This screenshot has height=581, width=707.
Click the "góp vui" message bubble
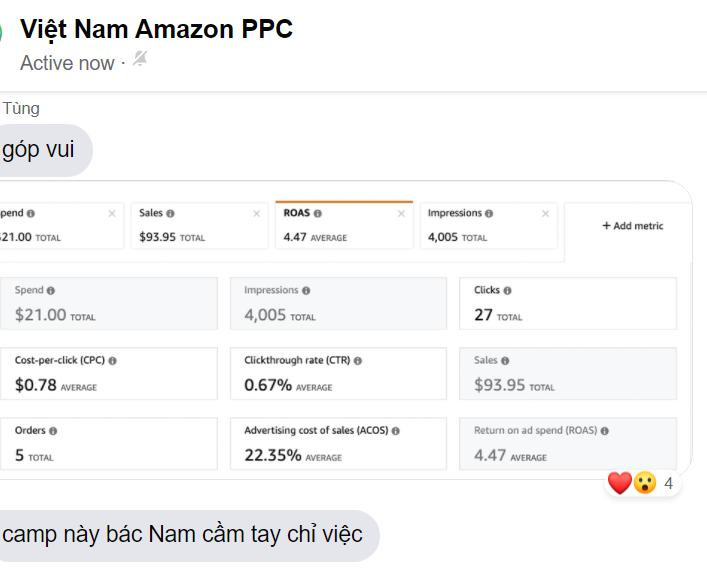tap(40, 151)
